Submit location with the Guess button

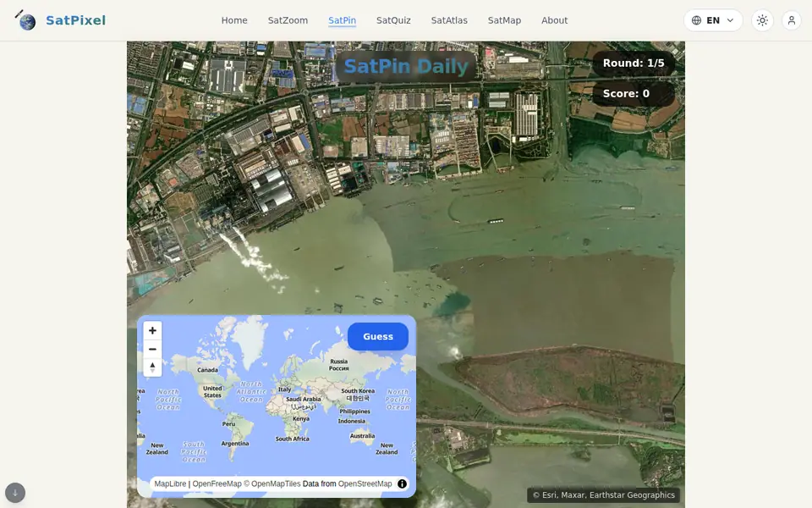point(378,336)
